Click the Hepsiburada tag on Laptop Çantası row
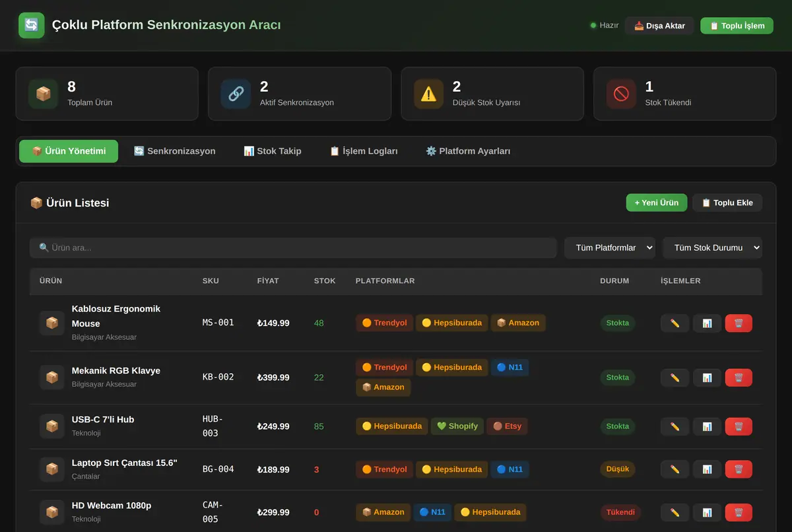Screen dimensions: 792x532 tap(452, 469)
